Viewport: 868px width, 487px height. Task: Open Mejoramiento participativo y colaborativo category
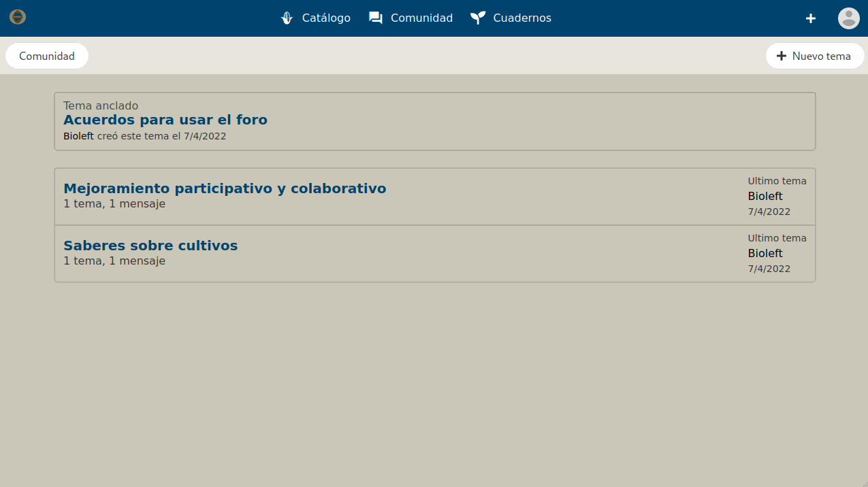(x=225, y=188)
